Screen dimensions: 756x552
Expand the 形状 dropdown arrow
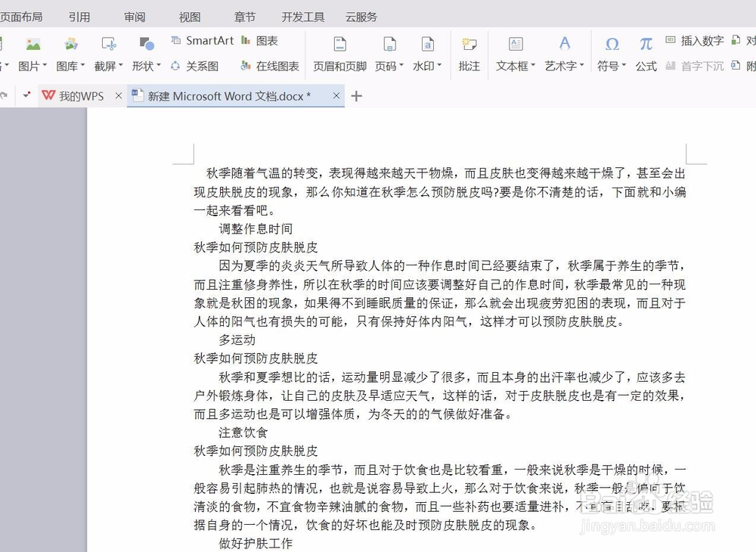(159, 64)
